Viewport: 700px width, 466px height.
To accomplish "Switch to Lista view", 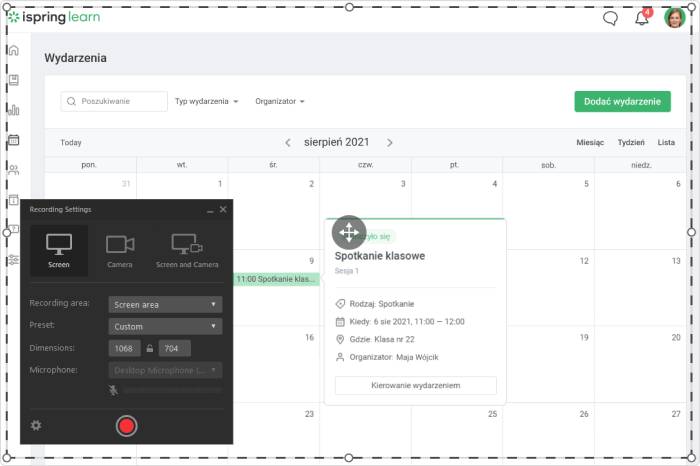I will pyautogui.click(x=666, y=142).
